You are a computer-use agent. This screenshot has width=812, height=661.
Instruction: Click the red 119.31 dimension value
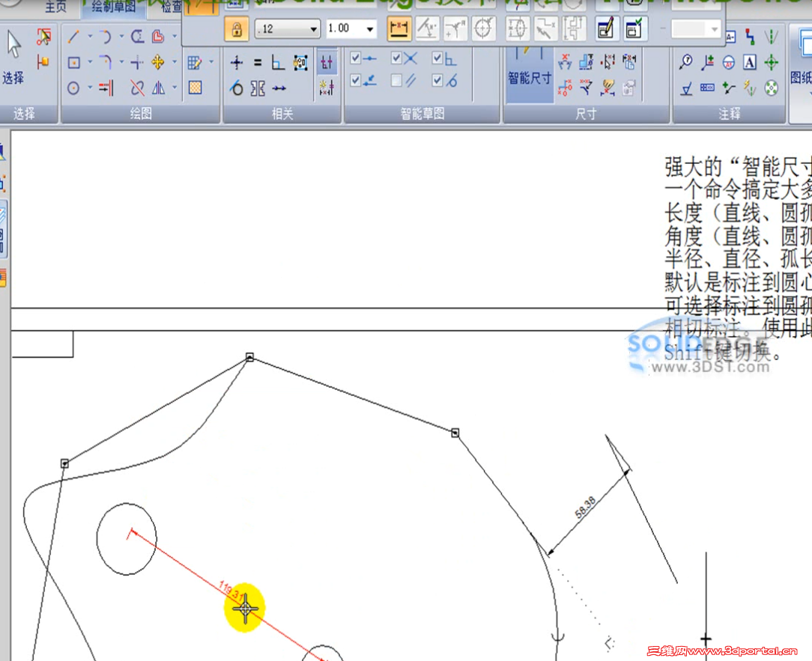tap(230, 590)
